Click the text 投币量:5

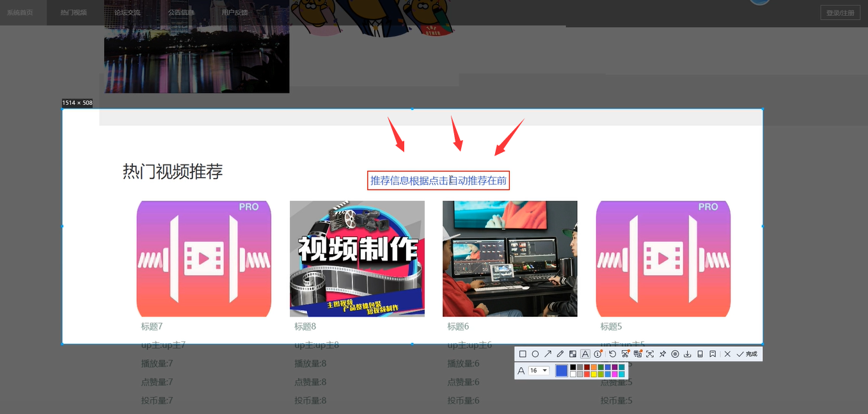tap(616, 401)
